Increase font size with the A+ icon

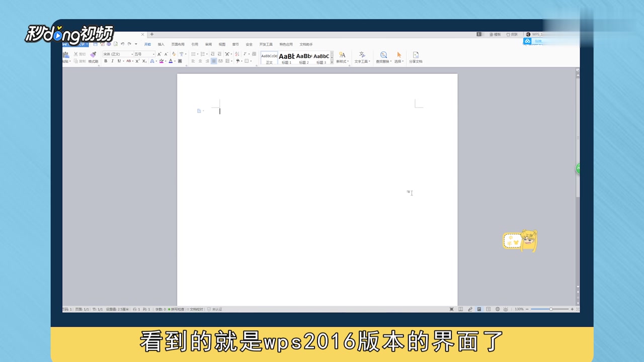159,54
